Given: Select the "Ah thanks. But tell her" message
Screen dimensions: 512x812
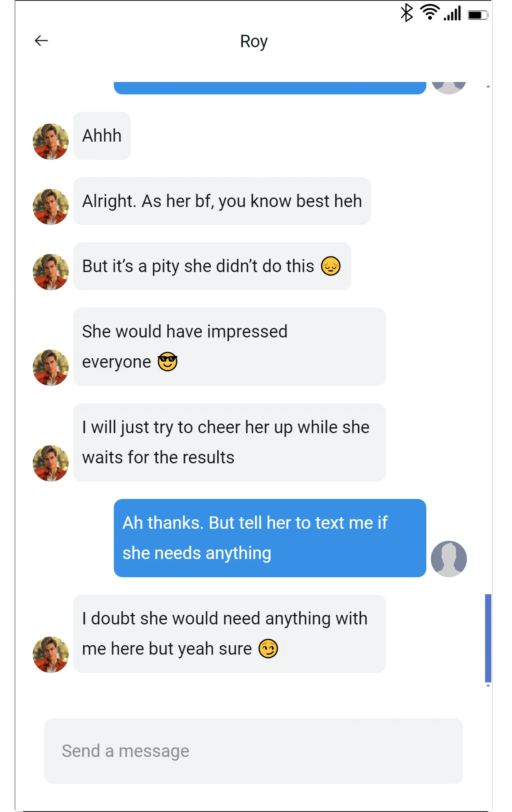Looking at the screenshot, I should click(270, 538).
